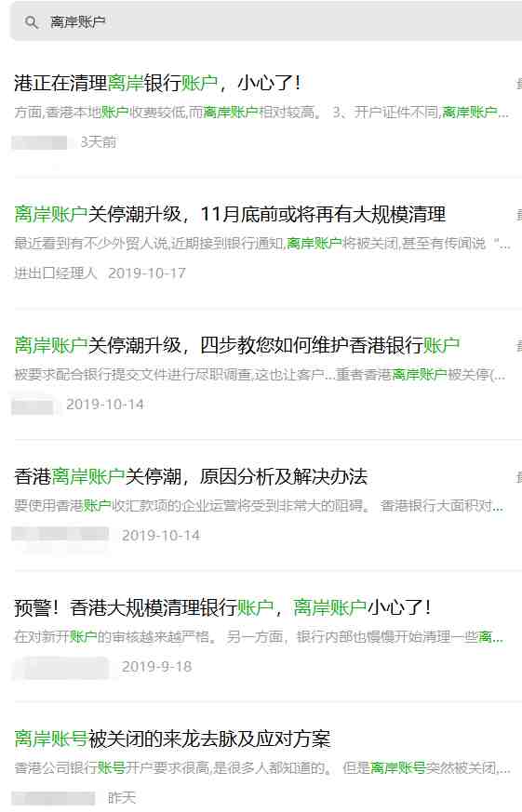This screenshot has width=522, height=812.
Task: Click the 2019-10-17 date label
Action: click(x=147, y=273)
